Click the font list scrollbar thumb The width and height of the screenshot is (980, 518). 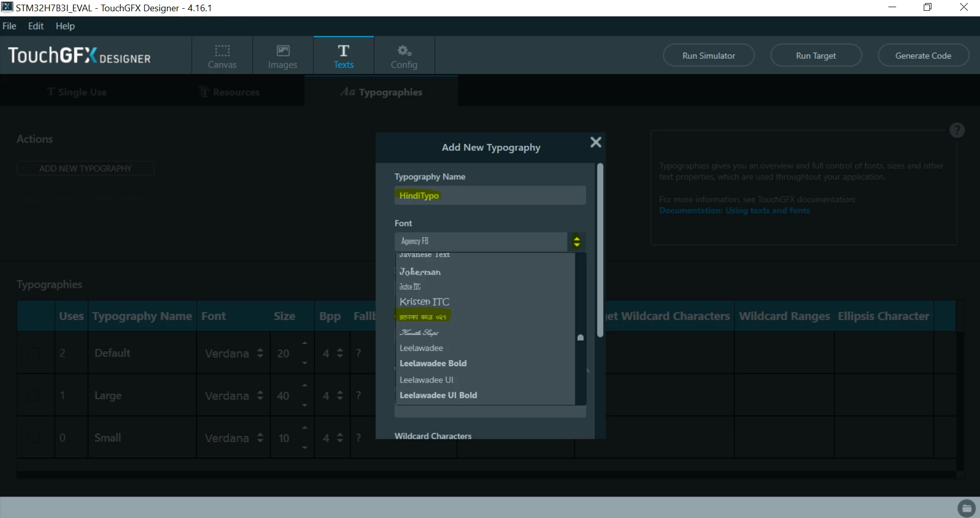tap(581, 337)
